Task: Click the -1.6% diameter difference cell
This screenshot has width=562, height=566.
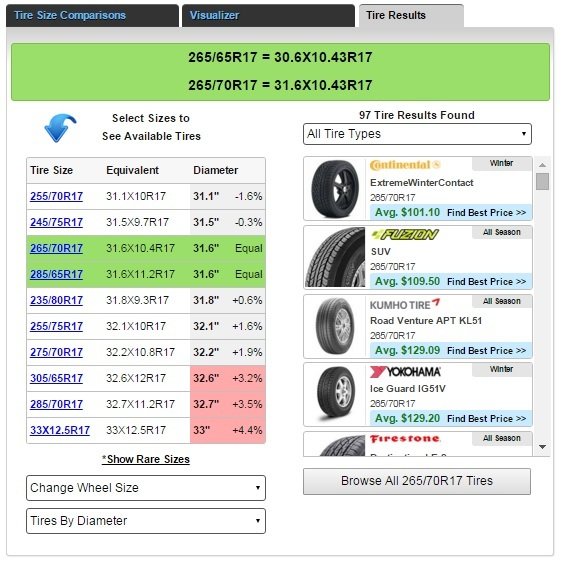Action: (248, 196)
